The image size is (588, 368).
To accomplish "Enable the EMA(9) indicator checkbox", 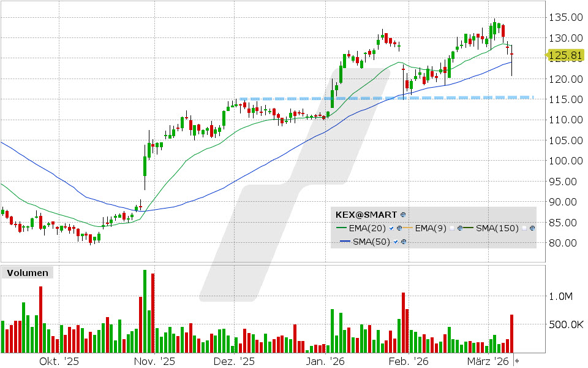I will click(x=452, y=228).
